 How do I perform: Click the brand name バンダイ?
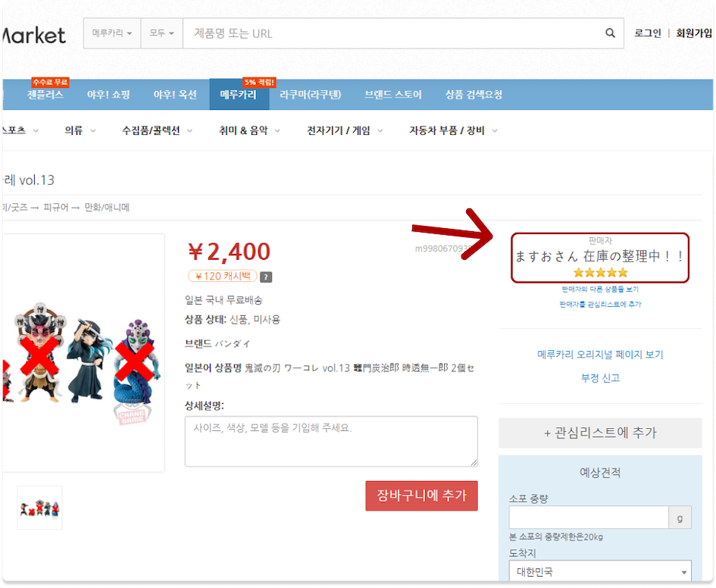tap(233, 344)
